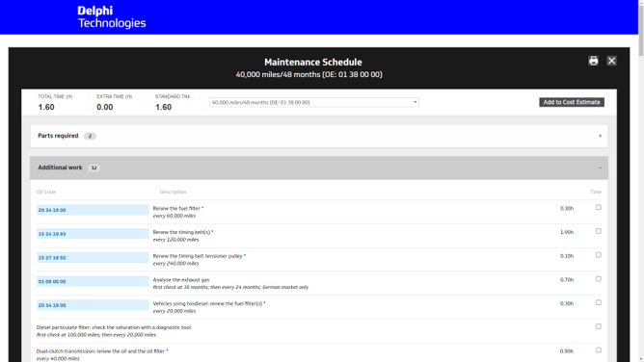Open OE code 20 34 19 00 for biodiesel

coord(93,305)
